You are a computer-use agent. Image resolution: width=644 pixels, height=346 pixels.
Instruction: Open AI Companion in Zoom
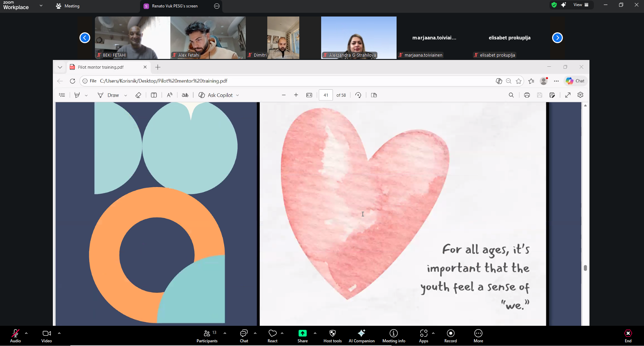coord(362,336)
